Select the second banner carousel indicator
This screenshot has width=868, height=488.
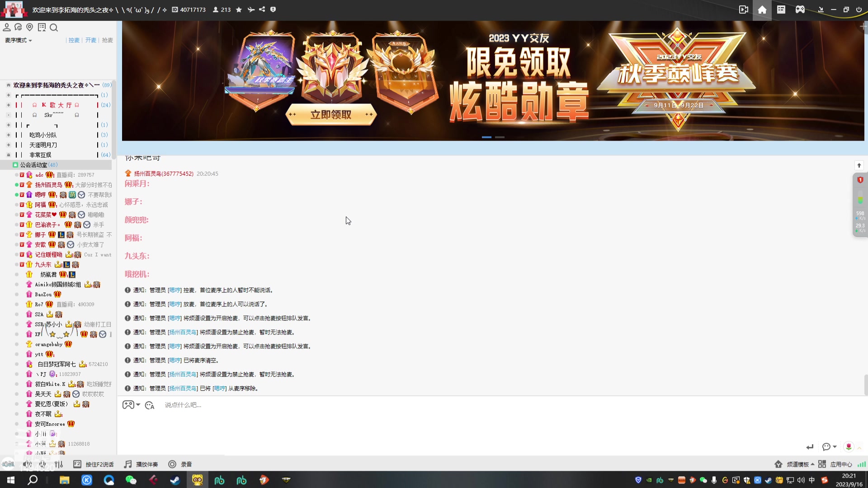[x=500, y=137]
